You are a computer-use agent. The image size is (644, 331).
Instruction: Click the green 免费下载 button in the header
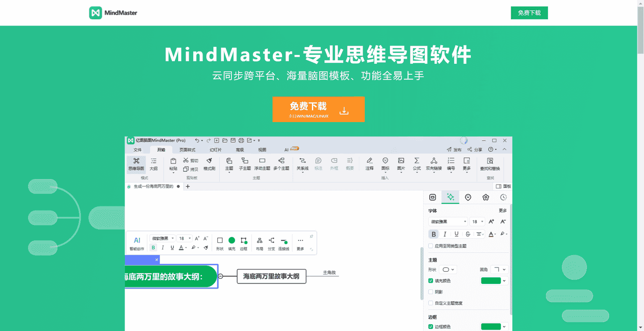pos(529,13)
